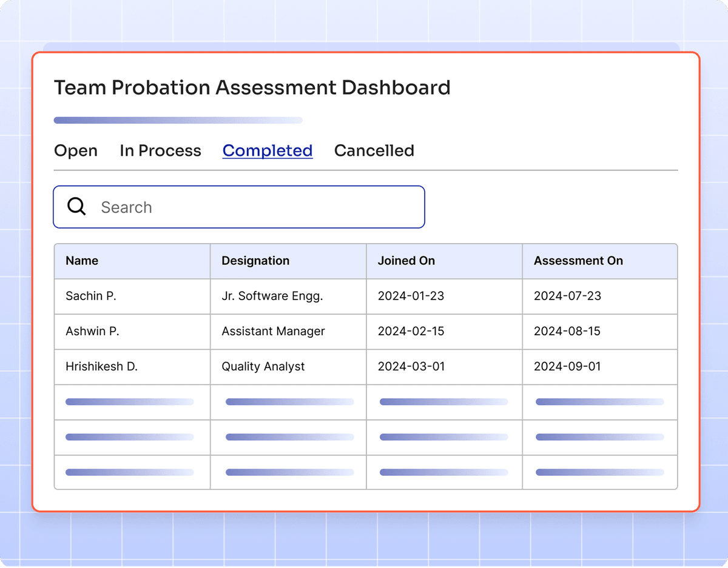Screen dimensions: 728x568
Task: Select the Hrishikesh D. name cell
Action: point(132,367)
